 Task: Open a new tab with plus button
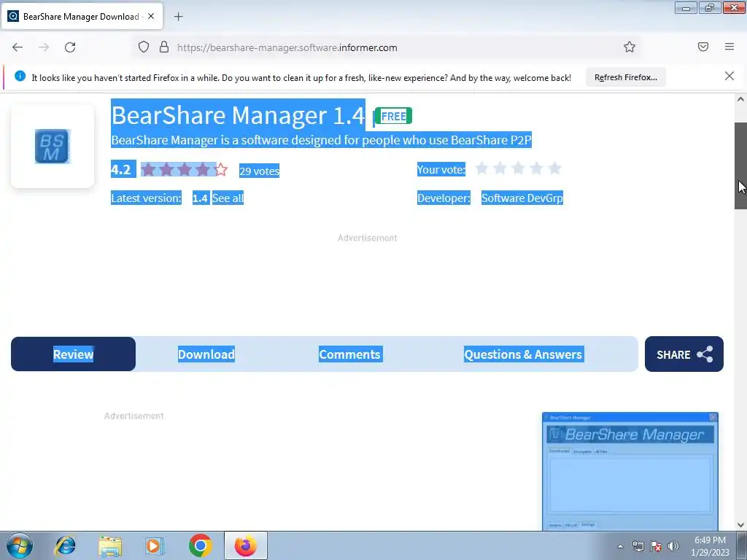(178, 17)
